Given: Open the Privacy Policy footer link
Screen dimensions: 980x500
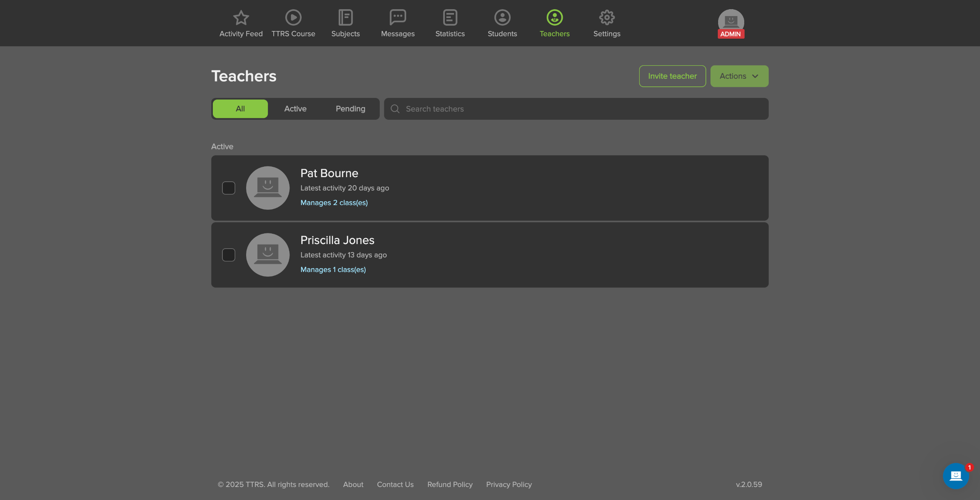Looking at the screenshot, I should tap(509, 484).
